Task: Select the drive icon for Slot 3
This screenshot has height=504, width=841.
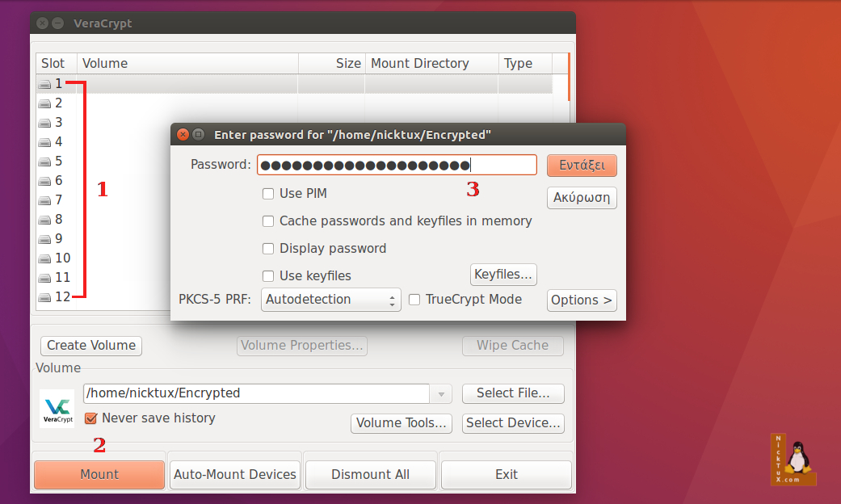Action: point(44,122)
